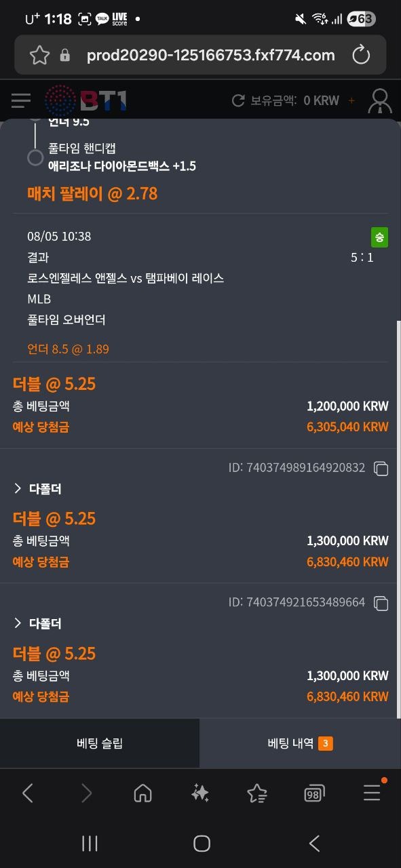Copy bet ID 740374921653489664
Viewport: 401px width, 868px height.
coord(381,603)
